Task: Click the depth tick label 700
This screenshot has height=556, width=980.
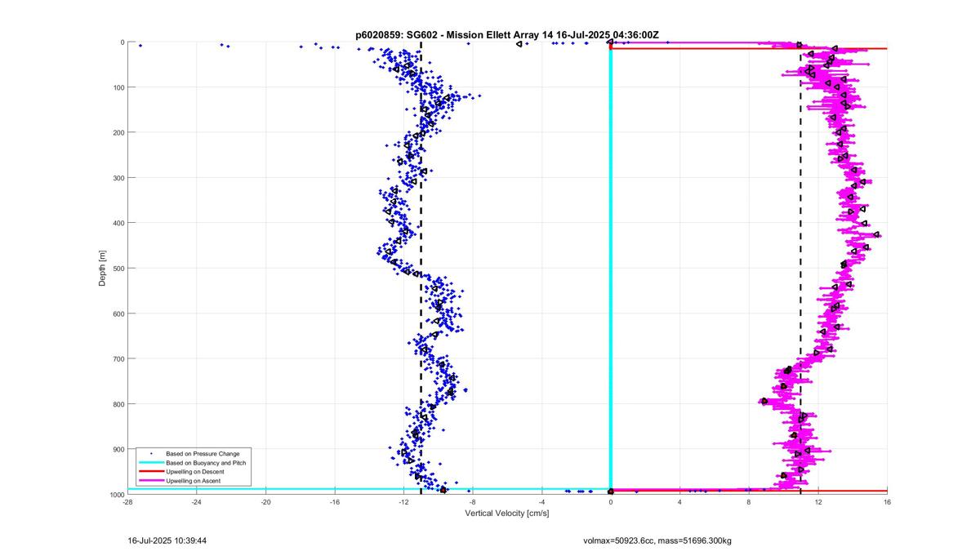Action: pyautogui.click(x=118, y=358)
